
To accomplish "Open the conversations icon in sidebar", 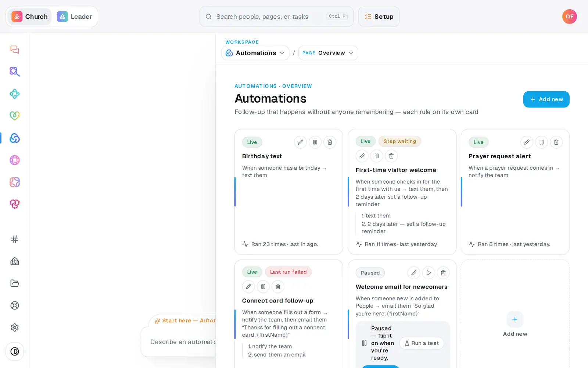I will 15,50.
